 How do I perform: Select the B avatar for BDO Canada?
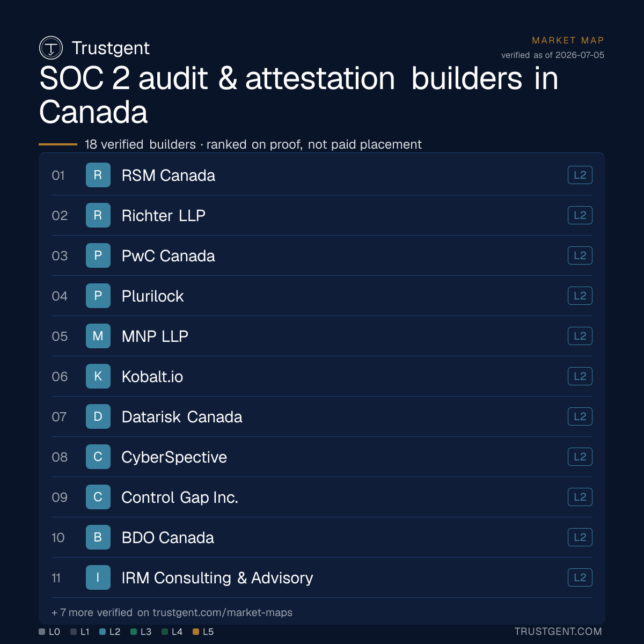[98, 537]
